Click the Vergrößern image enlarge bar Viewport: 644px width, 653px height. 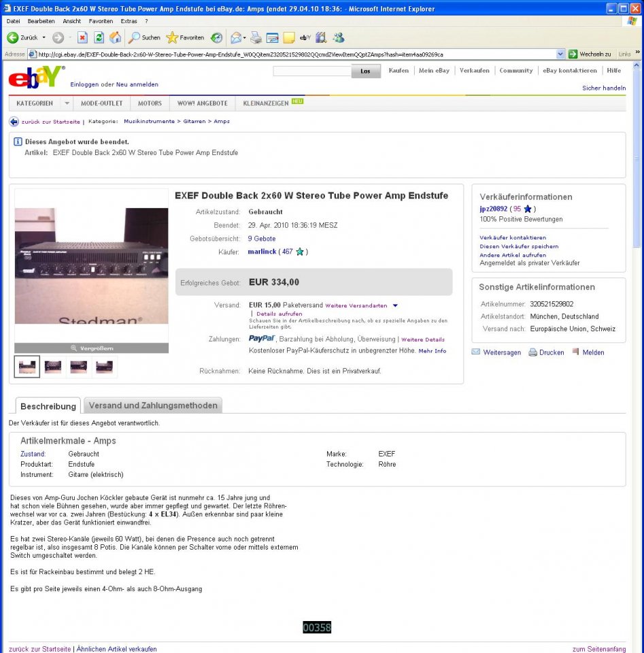tap(92, 348)
